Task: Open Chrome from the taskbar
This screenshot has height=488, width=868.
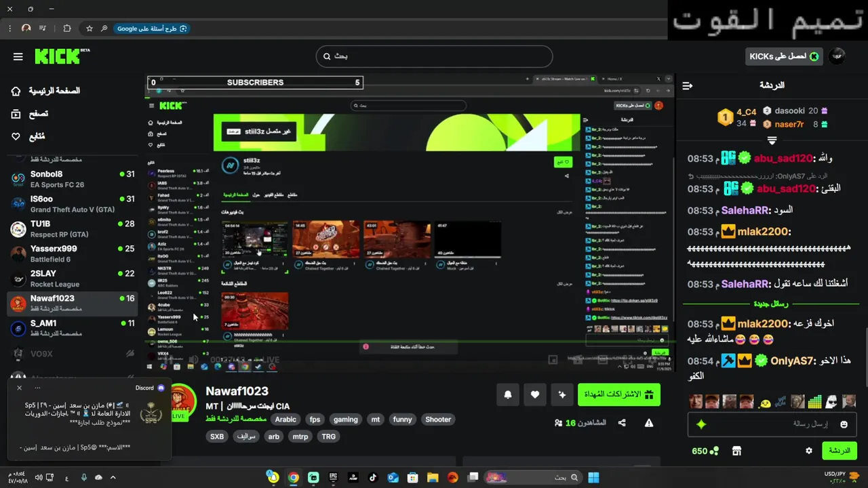Action: (x=293, y=478)
